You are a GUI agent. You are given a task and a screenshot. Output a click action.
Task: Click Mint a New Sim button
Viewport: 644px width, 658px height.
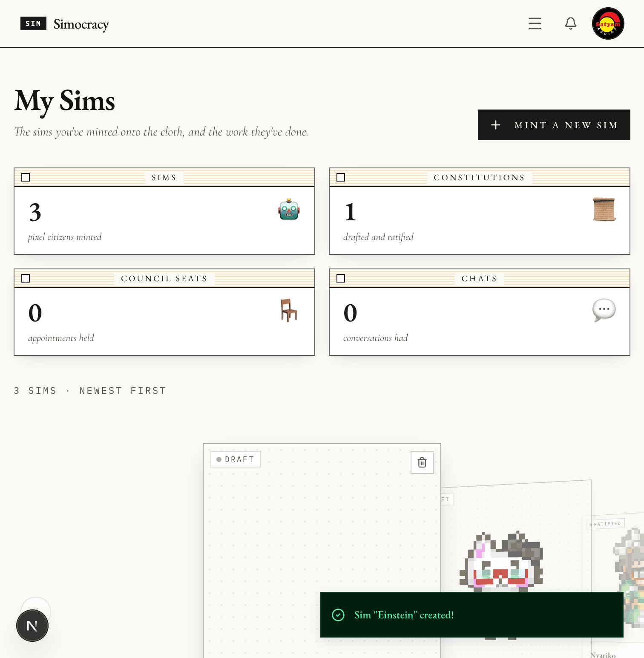click(554, 125)
